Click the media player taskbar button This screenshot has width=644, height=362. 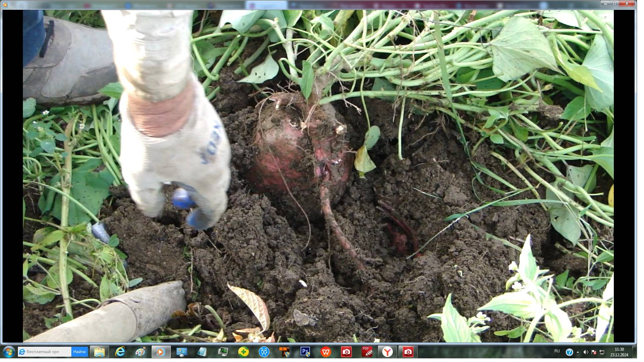(161, 352)
